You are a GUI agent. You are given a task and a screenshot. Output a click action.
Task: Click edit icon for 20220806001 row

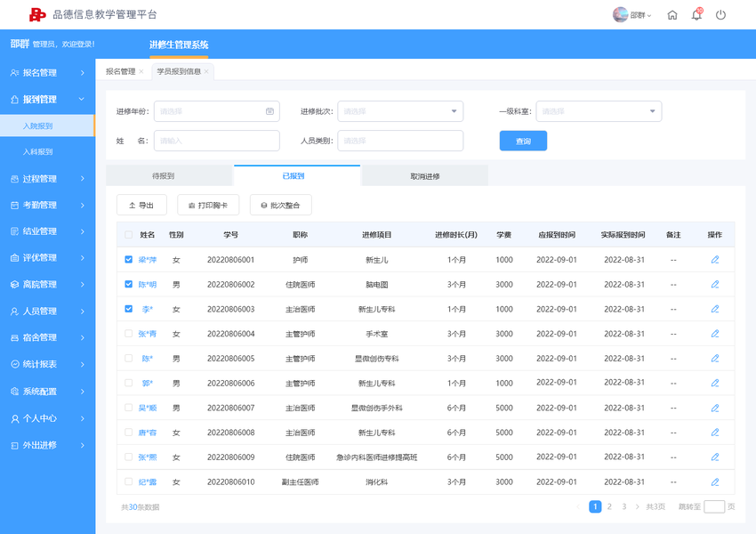pos(715,260)
